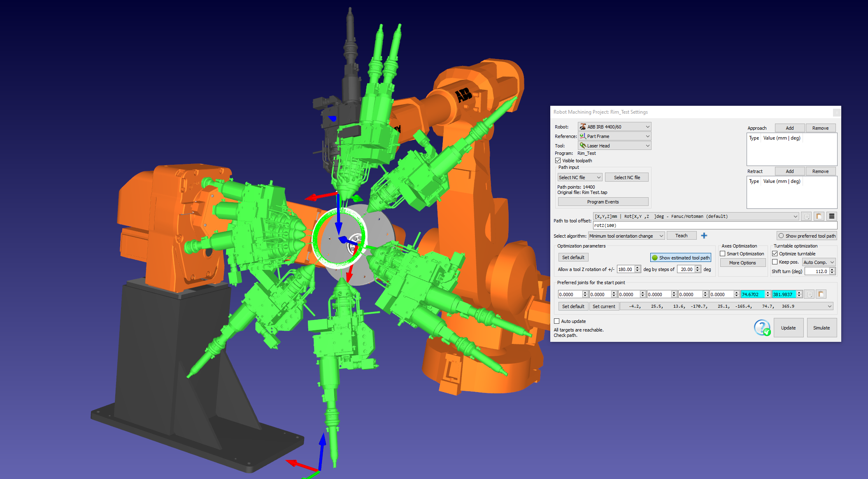868x479 pixels.
Task: Click the Program Events button
Action: coord(603,202)
